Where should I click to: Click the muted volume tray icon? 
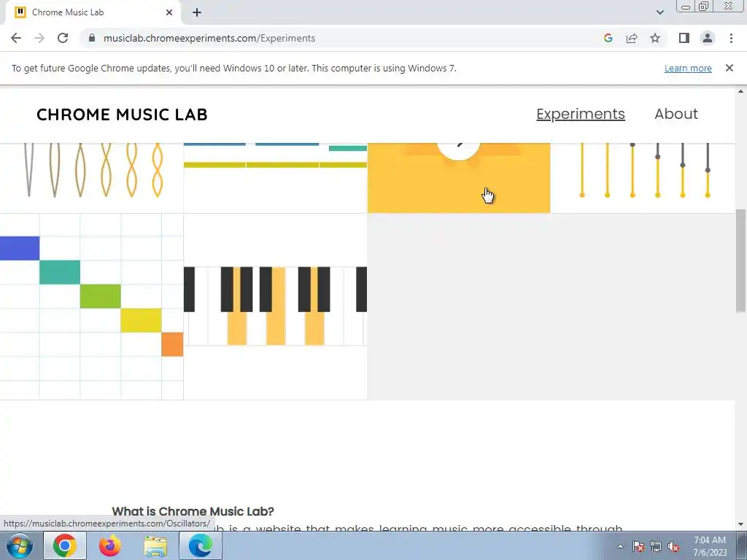click(x=673, y=546)
